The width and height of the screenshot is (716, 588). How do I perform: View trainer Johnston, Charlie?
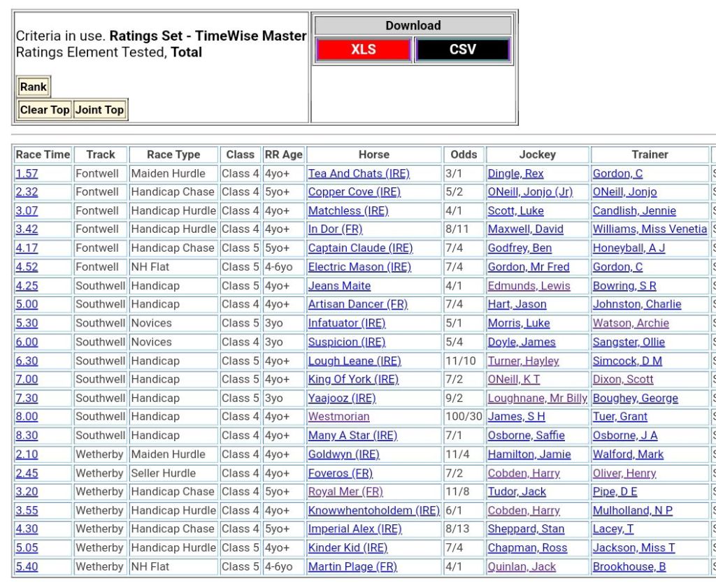(x=636, y=304)
